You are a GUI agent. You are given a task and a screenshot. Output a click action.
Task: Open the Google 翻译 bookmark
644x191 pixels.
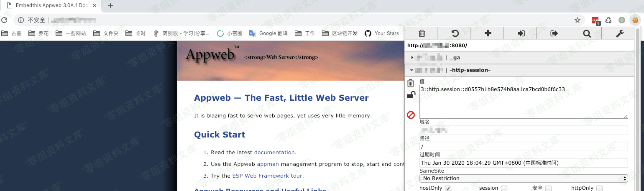(268, 33)
